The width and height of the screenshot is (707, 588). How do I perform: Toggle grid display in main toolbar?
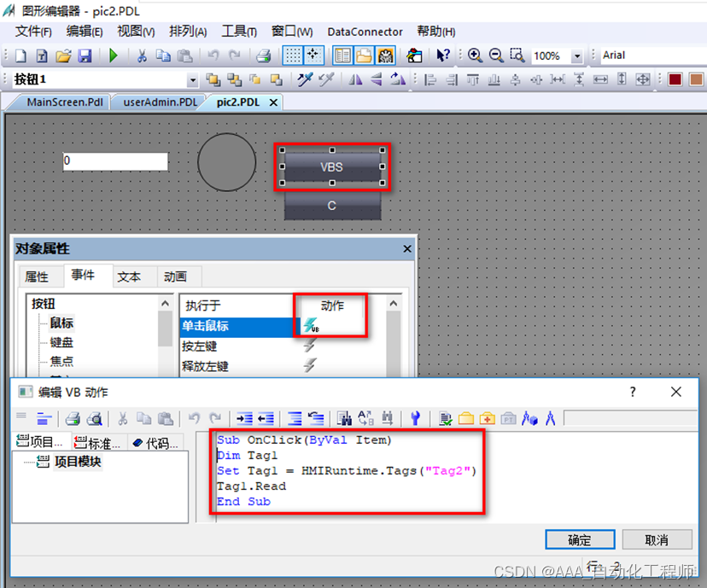point(292,55)
